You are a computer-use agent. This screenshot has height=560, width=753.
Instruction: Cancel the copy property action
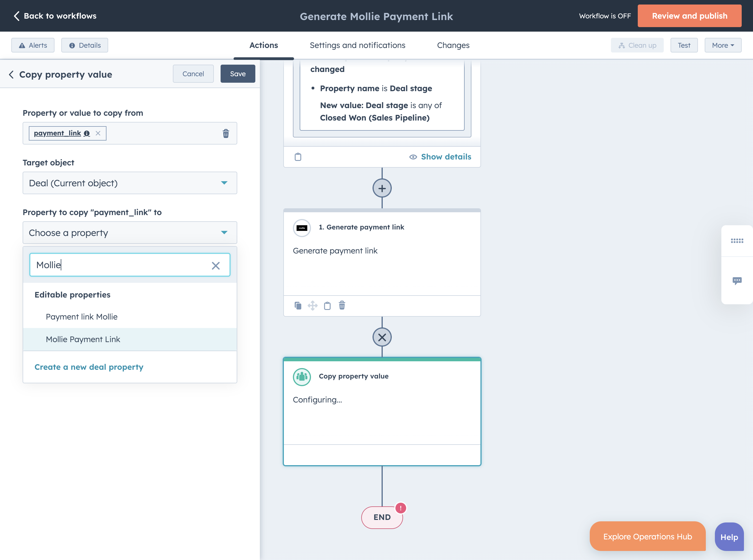click(193, 74)
